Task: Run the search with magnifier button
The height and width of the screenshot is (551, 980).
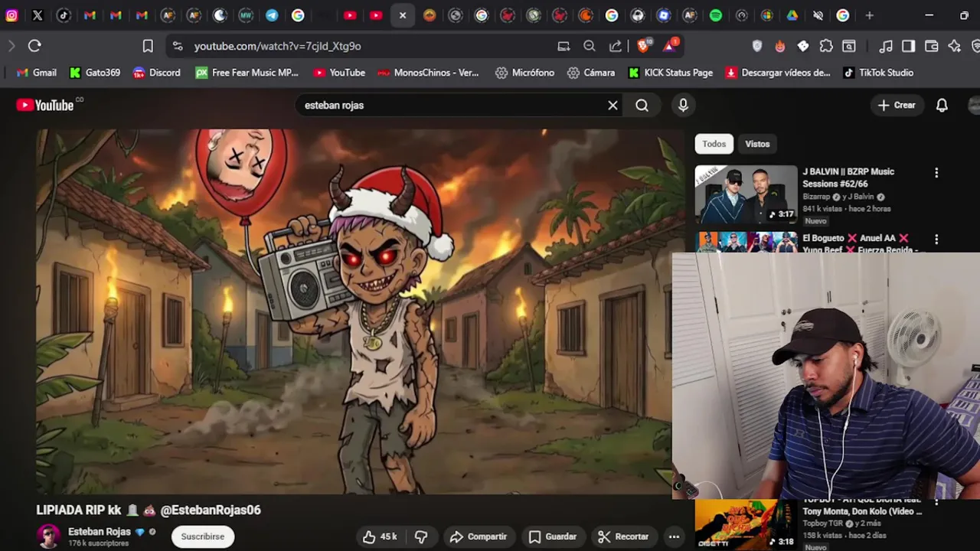Action: (x=642, y=106)
